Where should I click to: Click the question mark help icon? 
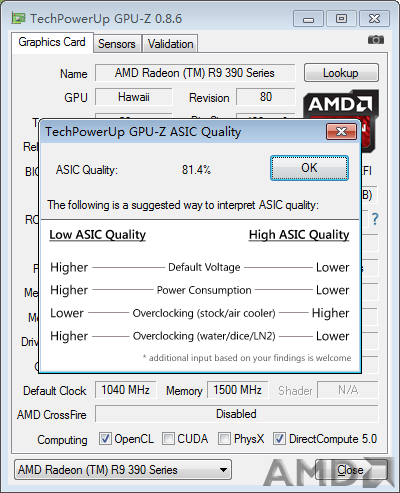point(375,219)
